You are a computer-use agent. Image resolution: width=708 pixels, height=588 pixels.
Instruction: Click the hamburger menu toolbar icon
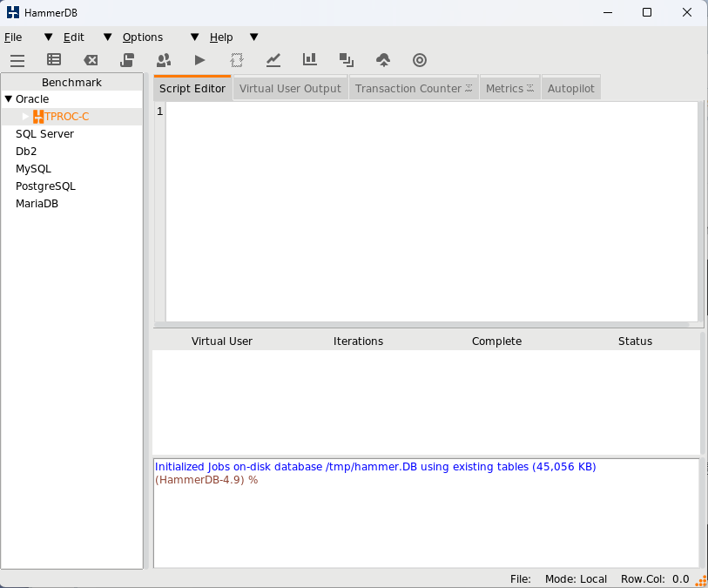coord(17,60)
